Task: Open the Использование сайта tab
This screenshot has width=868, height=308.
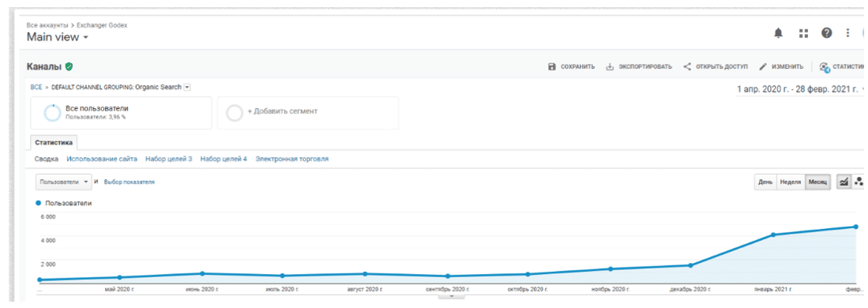Action: coord(102,159)
